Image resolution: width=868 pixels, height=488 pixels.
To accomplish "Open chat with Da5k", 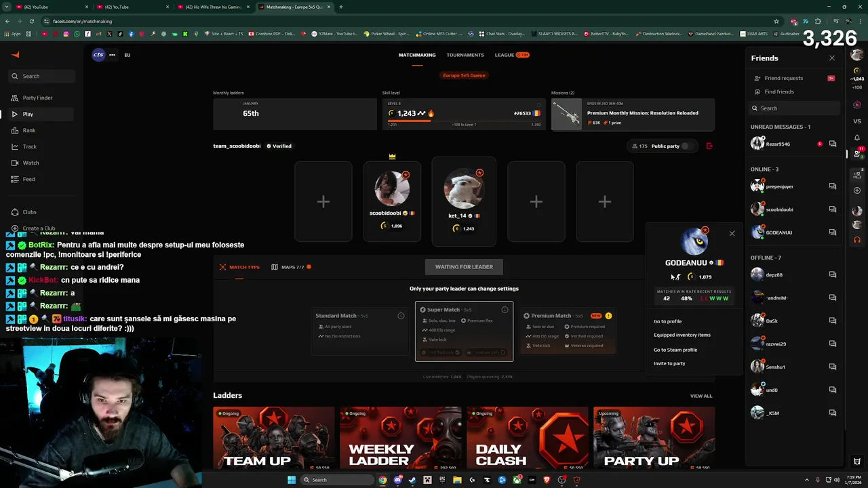I will point(832,321).
